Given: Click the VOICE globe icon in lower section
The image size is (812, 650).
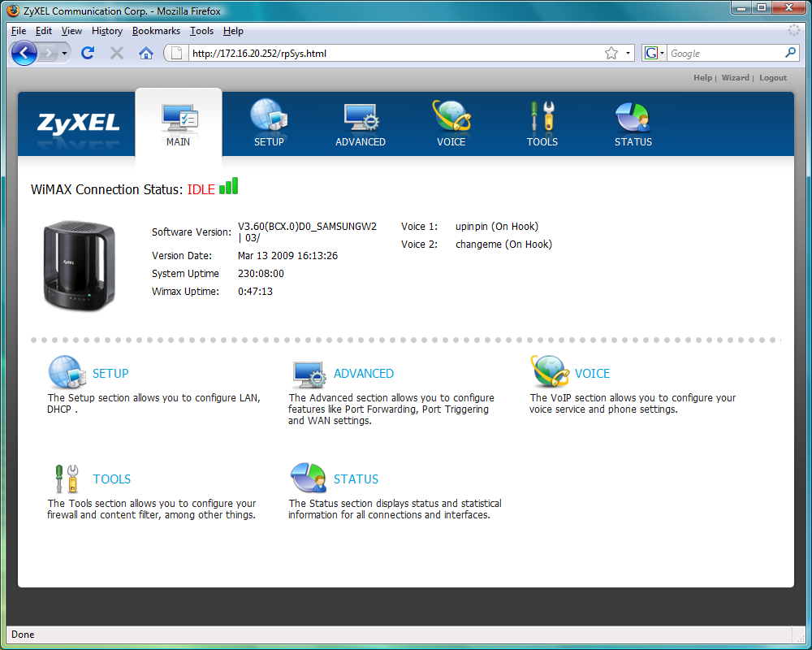Looking at the screenshot, I should [x=550, y=371].
